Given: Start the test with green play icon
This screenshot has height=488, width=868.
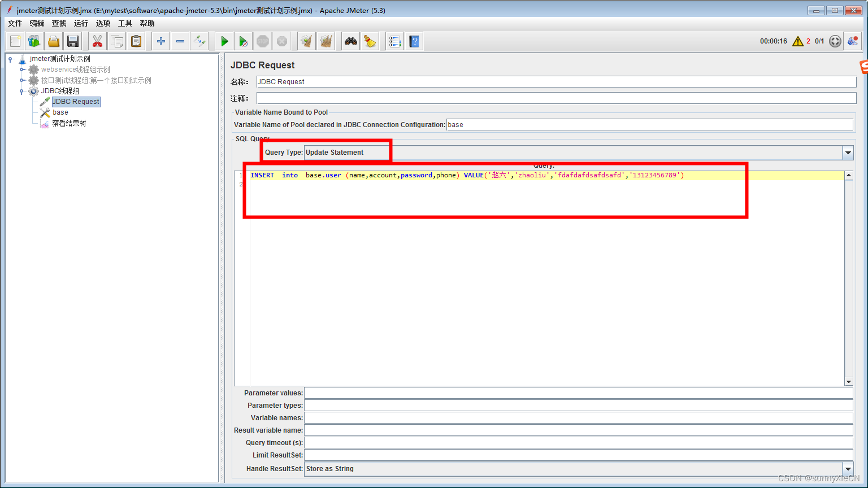Looking at the screenshot, I should pos(224,41).
